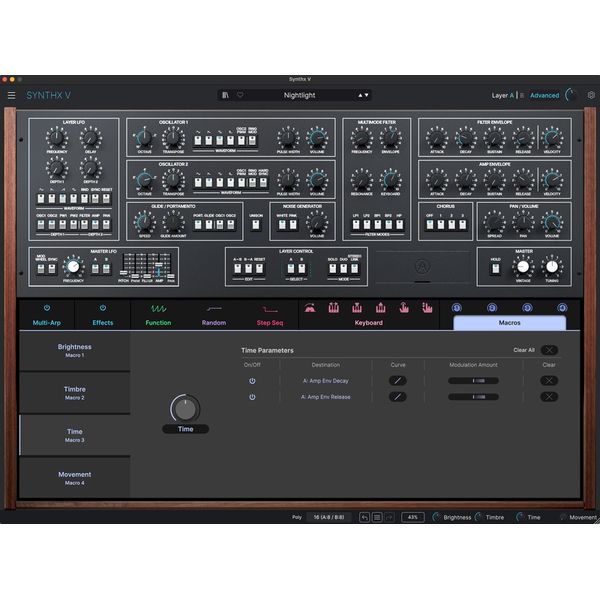Toggle power for Amp Env Release row
The height and width of the screenshot is (600, 600).
[252, 397]
